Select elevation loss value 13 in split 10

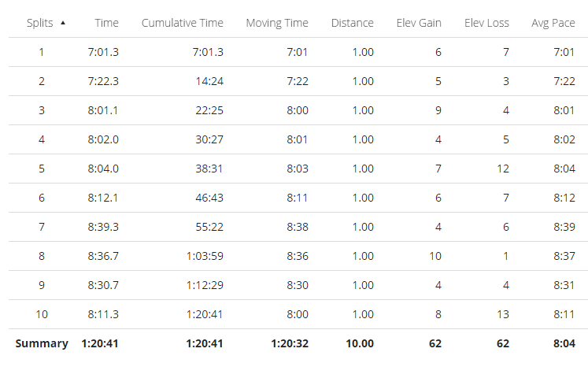coord(503,315)
